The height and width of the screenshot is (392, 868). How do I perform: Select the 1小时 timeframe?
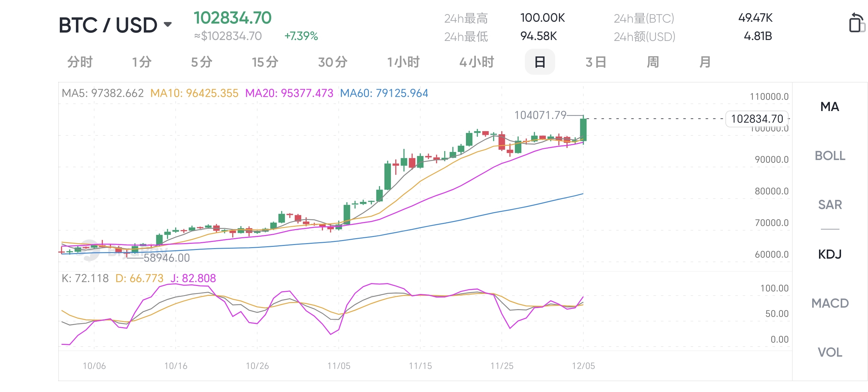pos(403,62)
